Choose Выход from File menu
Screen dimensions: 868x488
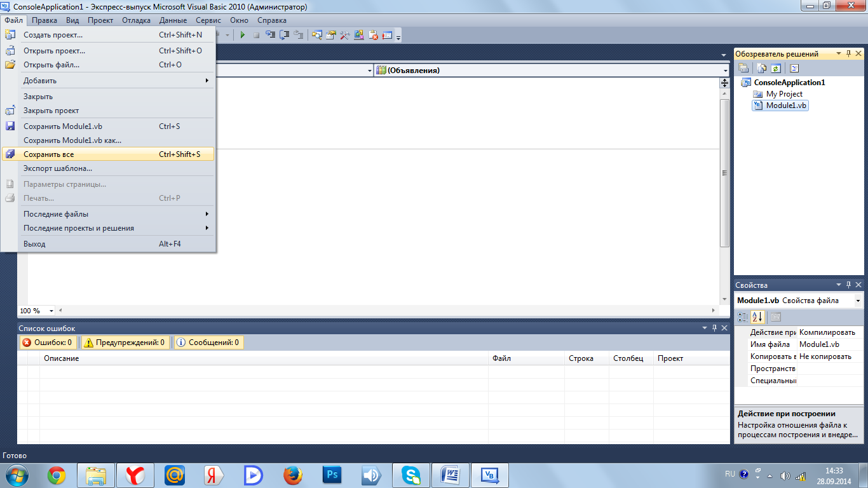pyautogui.click(x=108, y=244)
